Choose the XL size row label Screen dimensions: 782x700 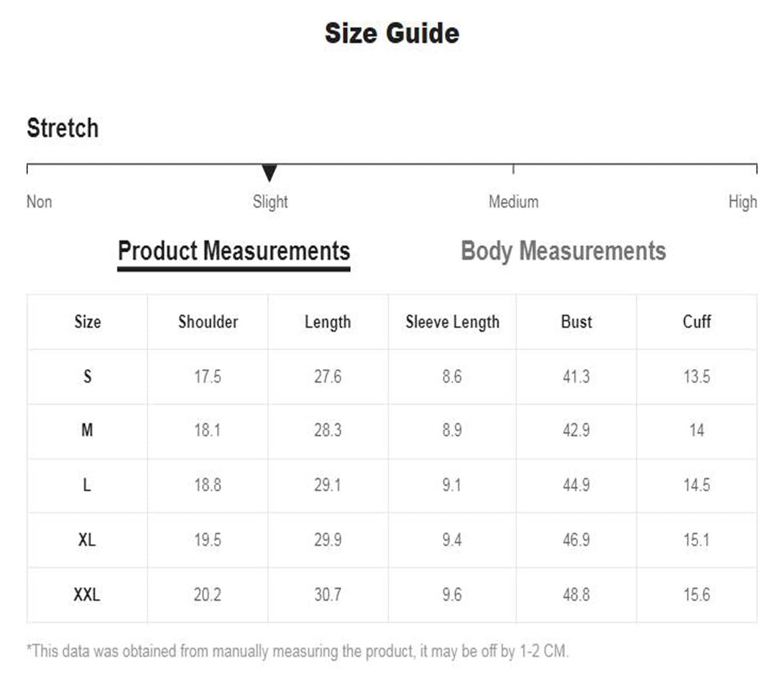click(88, 540)
